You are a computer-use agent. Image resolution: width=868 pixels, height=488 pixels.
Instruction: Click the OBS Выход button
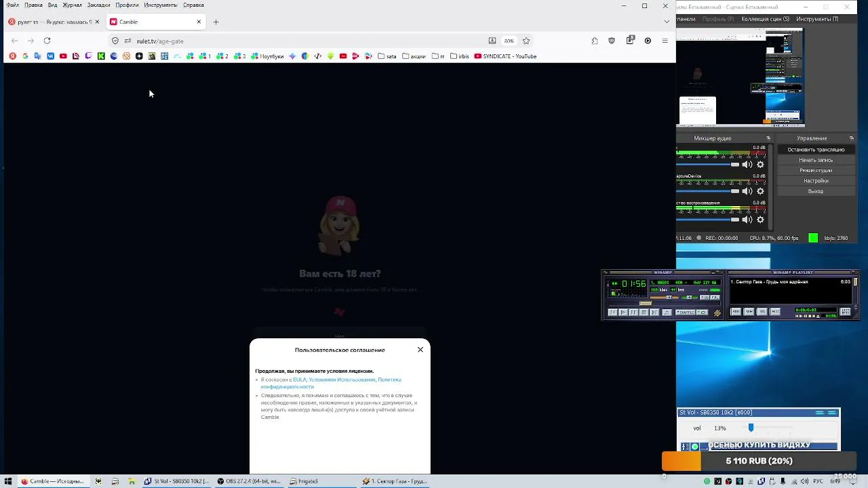tap(816, 191)
